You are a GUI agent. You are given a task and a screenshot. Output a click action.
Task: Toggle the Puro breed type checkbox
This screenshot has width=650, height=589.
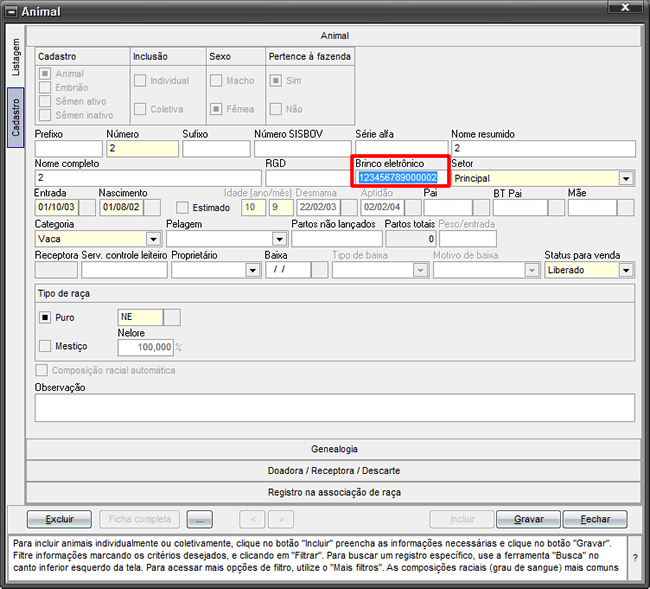44,317
